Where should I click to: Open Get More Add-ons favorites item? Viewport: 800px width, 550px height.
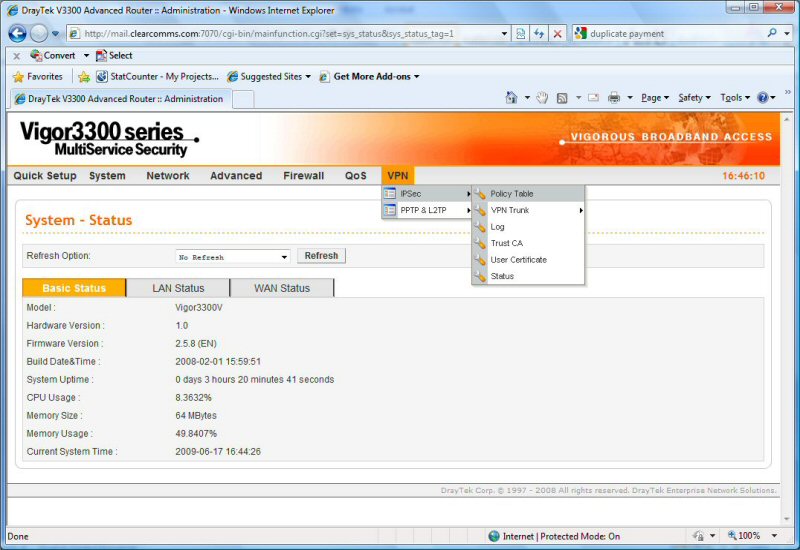(x=369, y=77)
